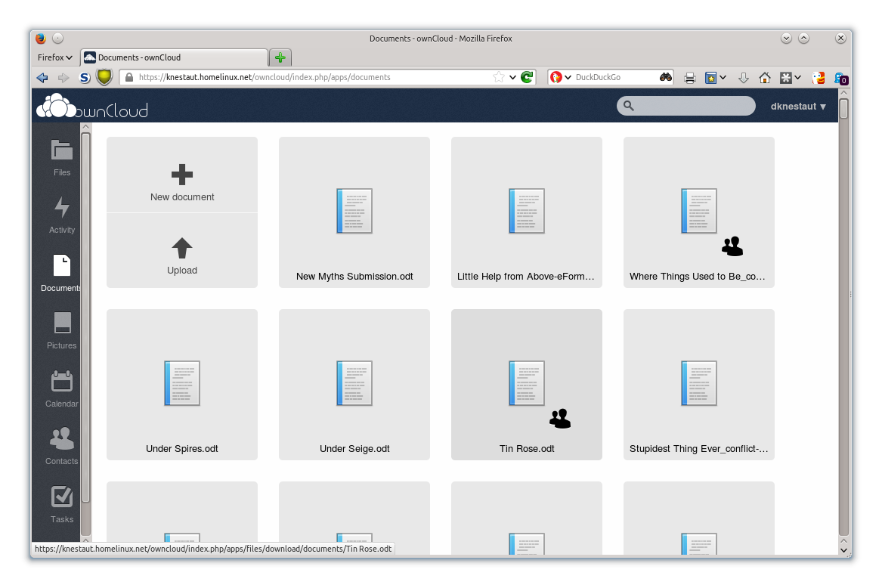Image resolution: width=882 pixels, height=588 pixels.
Task: Open the Contacts app in sidebar
Action: click(x=62, y=446)
